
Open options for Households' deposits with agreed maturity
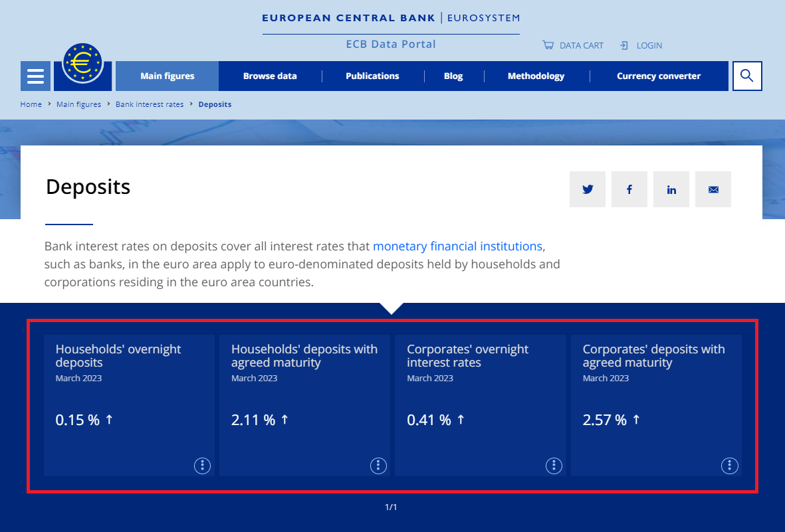coord(378,466)
